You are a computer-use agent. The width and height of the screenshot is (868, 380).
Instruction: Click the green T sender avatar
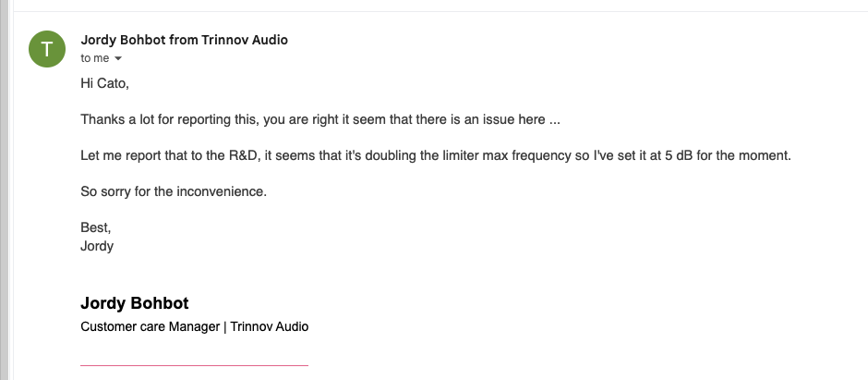click(47, 49)
